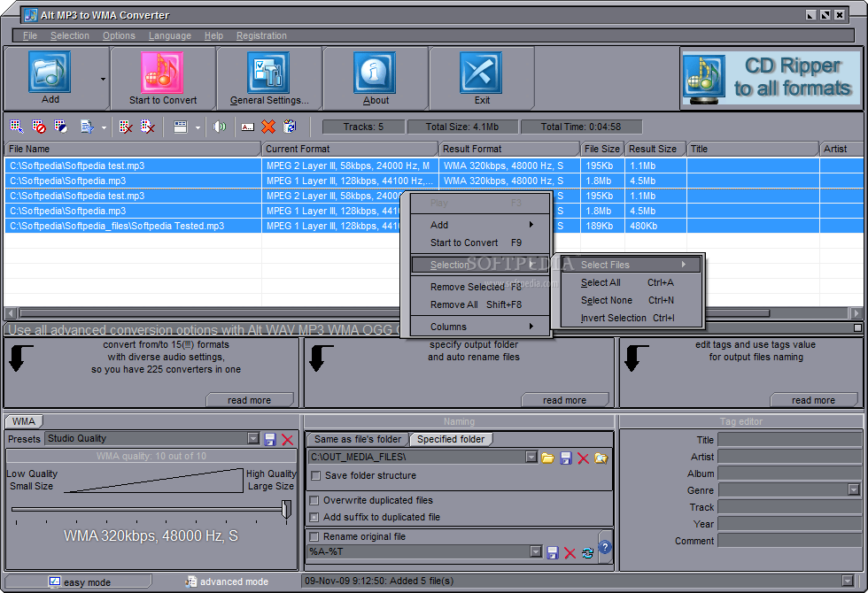Open Columns submenu in the context menu
This screenshot has height=593, width=868.
480,327
